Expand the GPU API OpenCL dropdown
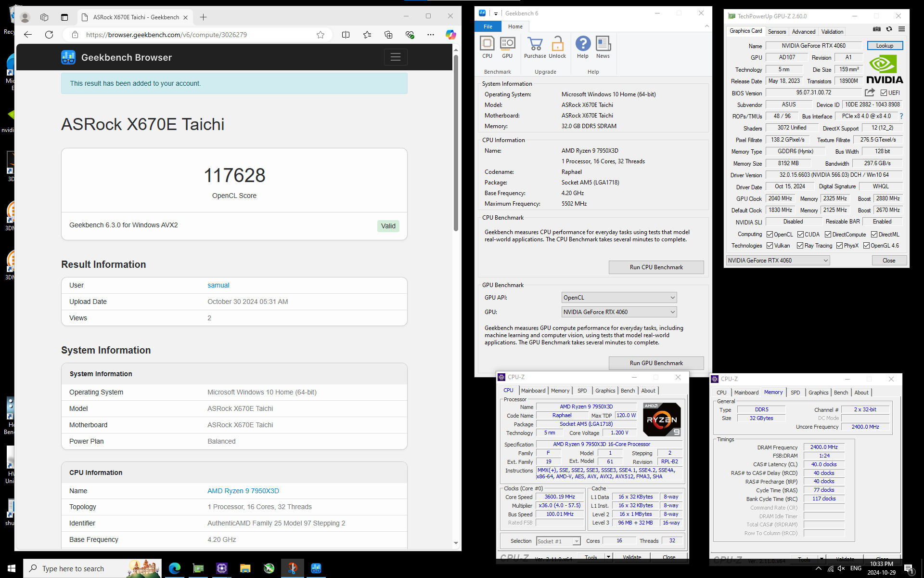 (619, 298)
